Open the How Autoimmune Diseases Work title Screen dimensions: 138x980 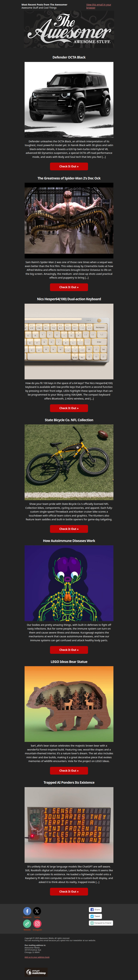(x=69, y=541)
